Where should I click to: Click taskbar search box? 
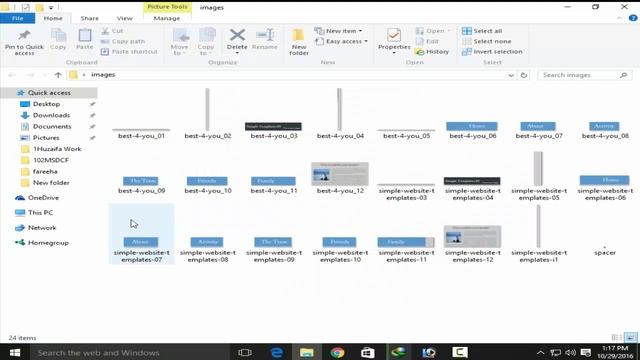129,352
